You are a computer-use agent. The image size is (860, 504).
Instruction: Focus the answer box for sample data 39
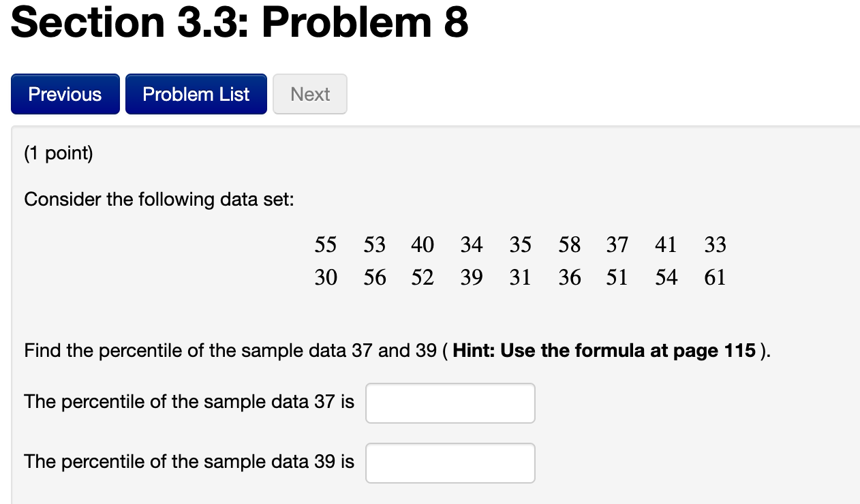[x=450, y=463]
